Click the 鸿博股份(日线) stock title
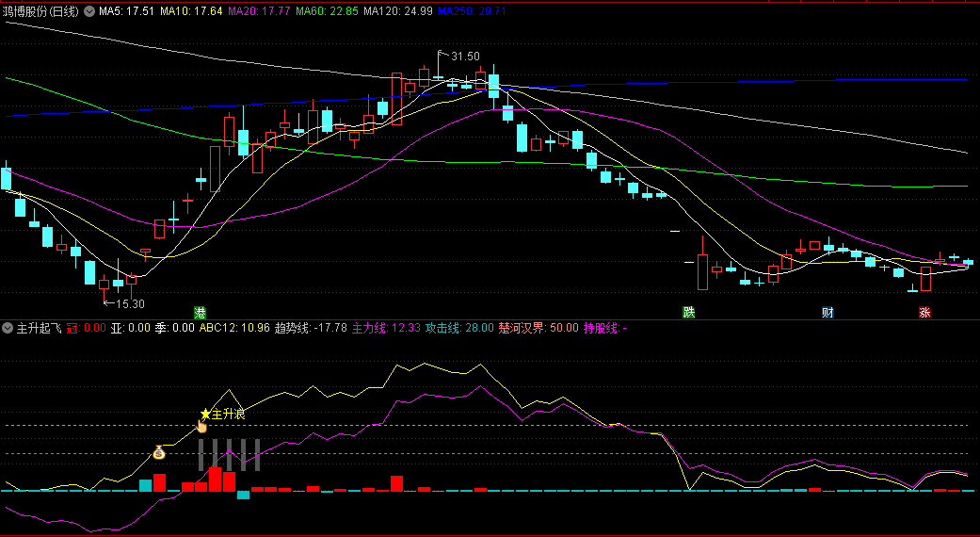 pos(41,11)
